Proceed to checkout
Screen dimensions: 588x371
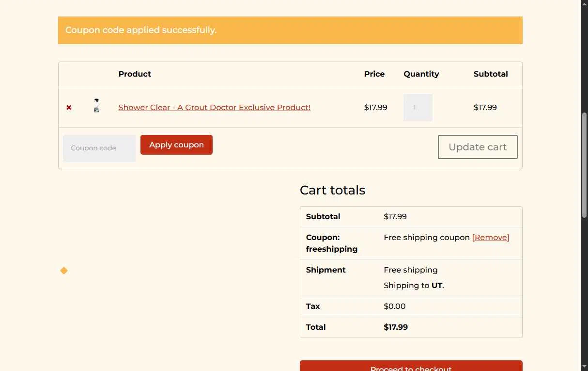point(411,366)
